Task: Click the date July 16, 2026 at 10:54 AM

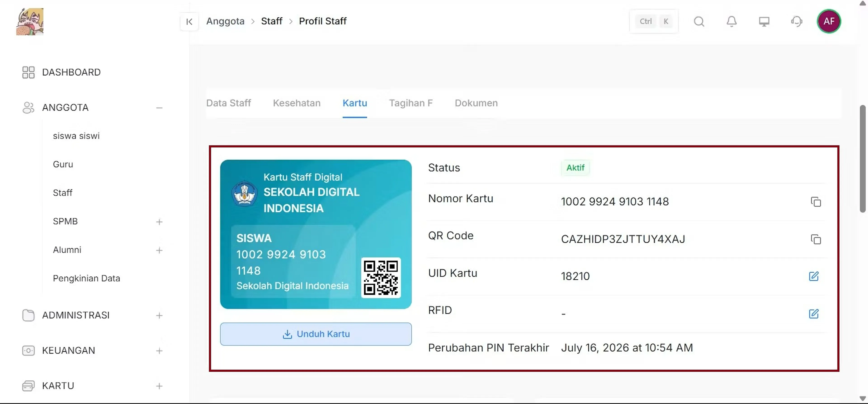Action: coord(627,348)
